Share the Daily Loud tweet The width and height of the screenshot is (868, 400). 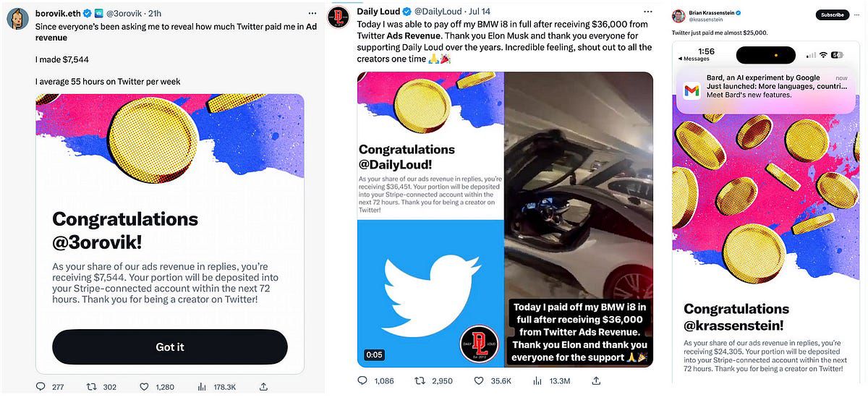coord(595,380)
